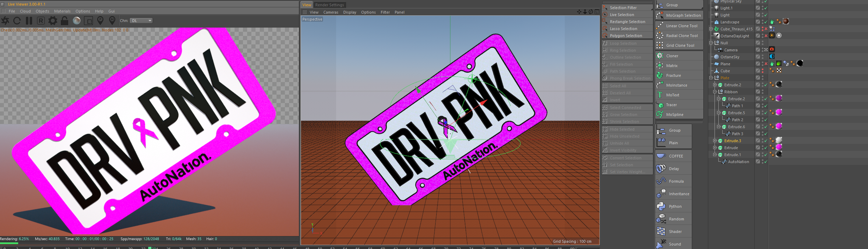Disable Light.1 via its green checkmark

(766, 8)
